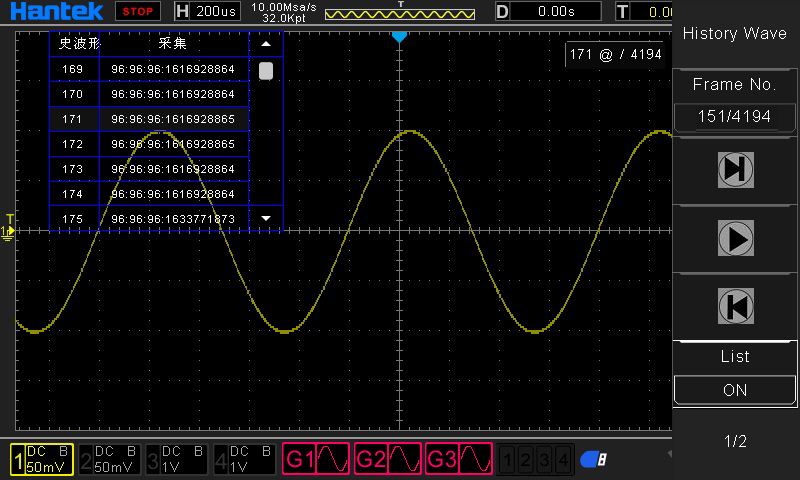Select the G2 waveform generator icon
Image resolution: width=800 pixels, height=480 pixels.
(388, 459)
